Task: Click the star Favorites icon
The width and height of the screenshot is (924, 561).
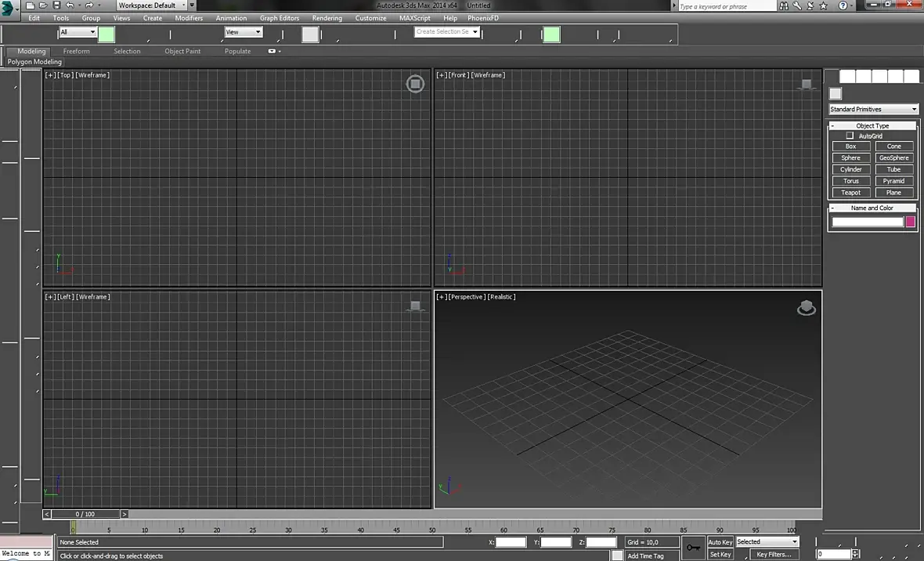Action: 824,5
